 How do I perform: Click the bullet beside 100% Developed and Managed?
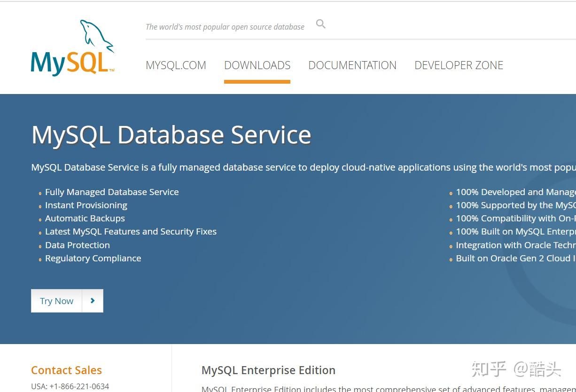tap(451, 193)
